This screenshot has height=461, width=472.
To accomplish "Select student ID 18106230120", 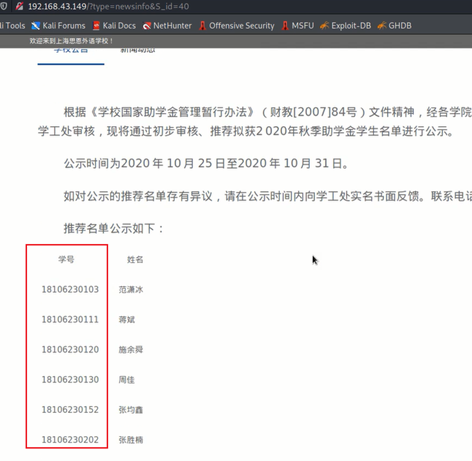I will tap(70, 349).
